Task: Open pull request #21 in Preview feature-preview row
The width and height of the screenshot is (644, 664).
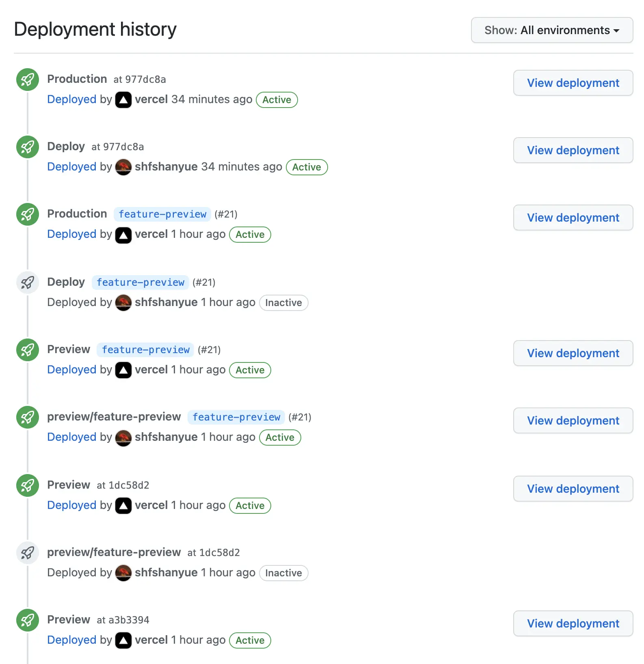Action: pos(209,350)
